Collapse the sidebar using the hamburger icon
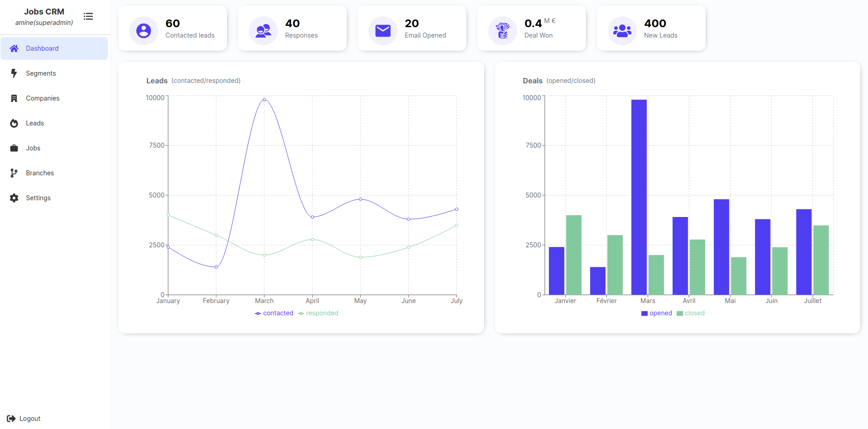Screen dimensions: 868x429 [x=88, y=16]
